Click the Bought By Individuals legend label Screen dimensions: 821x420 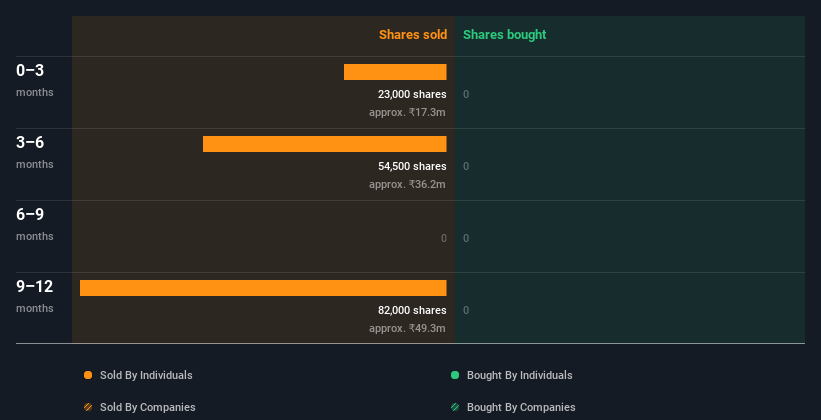coord(519,375)
